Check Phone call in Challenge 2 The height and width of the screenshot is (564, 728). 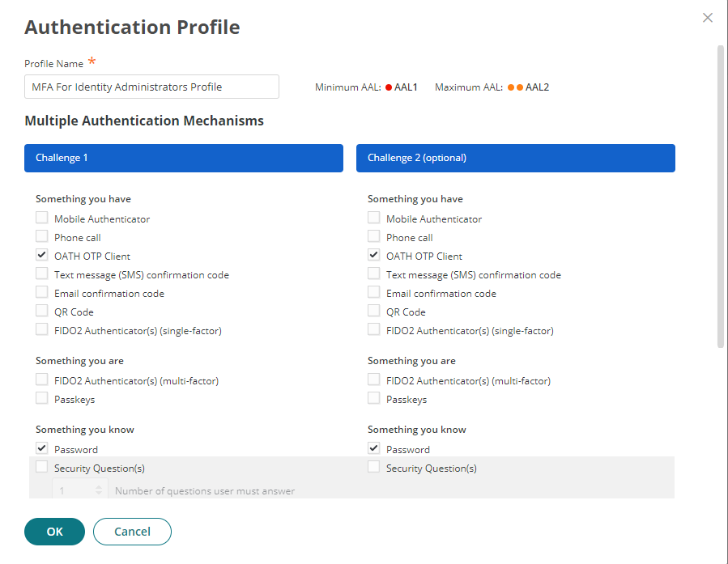point(374,236)
